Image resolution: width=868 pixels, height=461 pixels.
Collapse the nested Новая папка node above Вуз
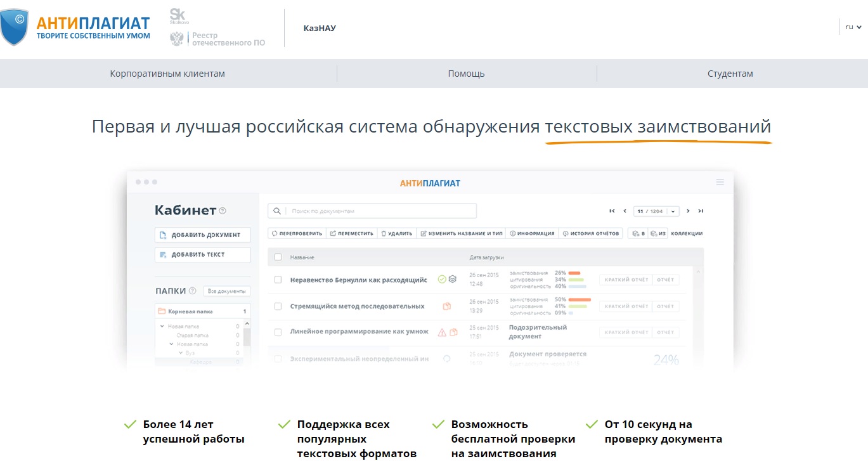(x=171, y=344)
